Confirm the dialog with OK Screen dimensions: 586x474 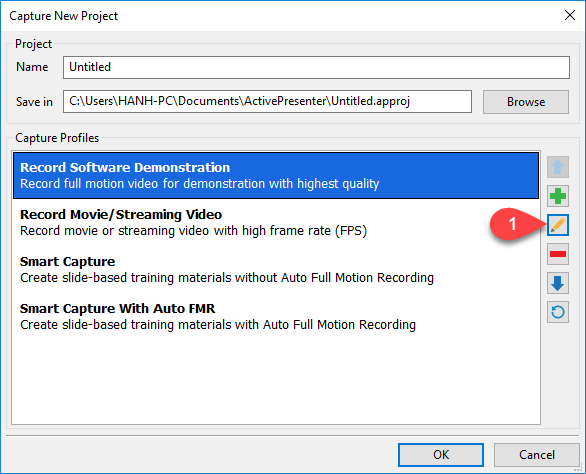(441, 455)
